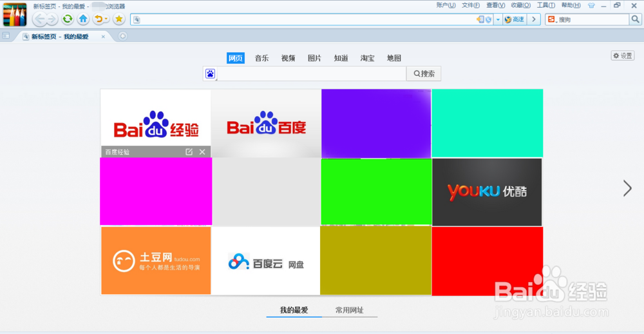The width and height of the screenshot is (644, 334).
Task: Open the YOUKU 优酷 tile
Action: coord(487,192)
